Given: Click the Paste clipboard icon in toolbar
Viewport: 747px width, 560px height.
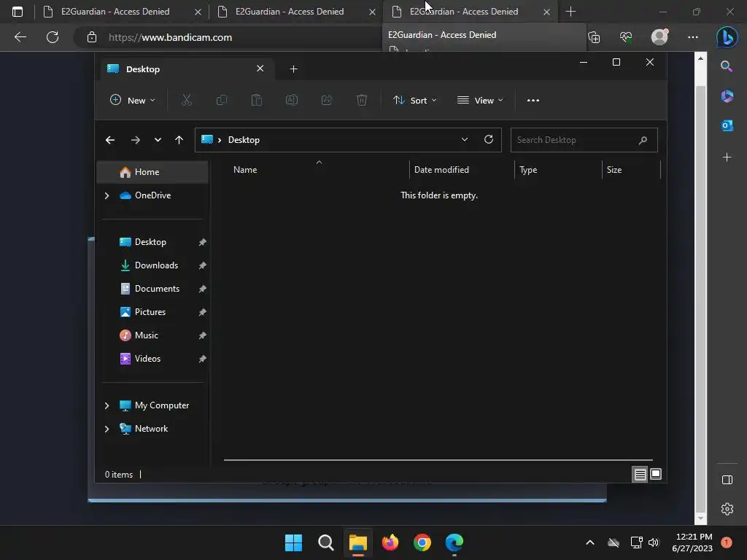Looking at the screenshot, I should (257, 100).
